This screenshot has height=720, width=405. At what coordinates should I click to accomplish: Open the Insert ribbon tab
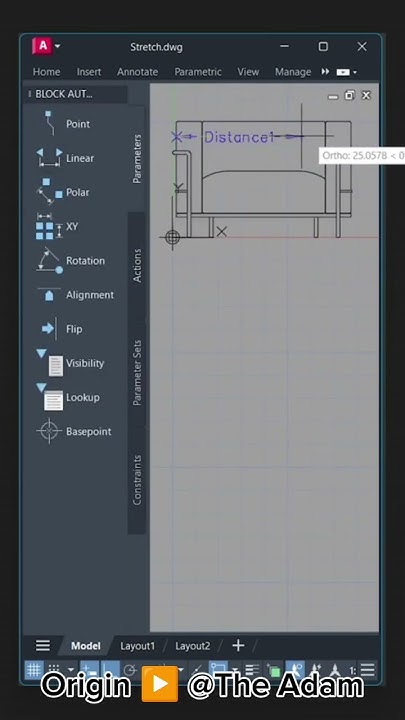click(x=89, y=72)
